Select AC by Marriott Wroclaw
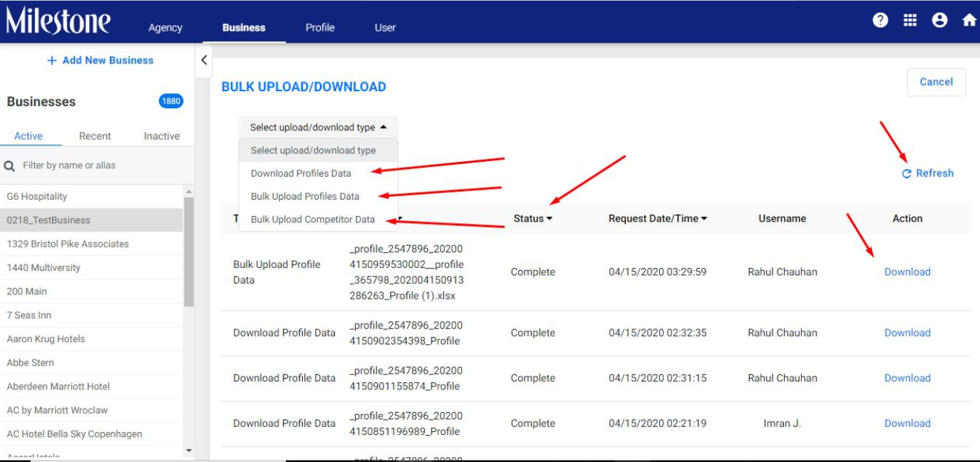Image resolution: width=980 pixels, height=462 pixels. tap(92, 410)
